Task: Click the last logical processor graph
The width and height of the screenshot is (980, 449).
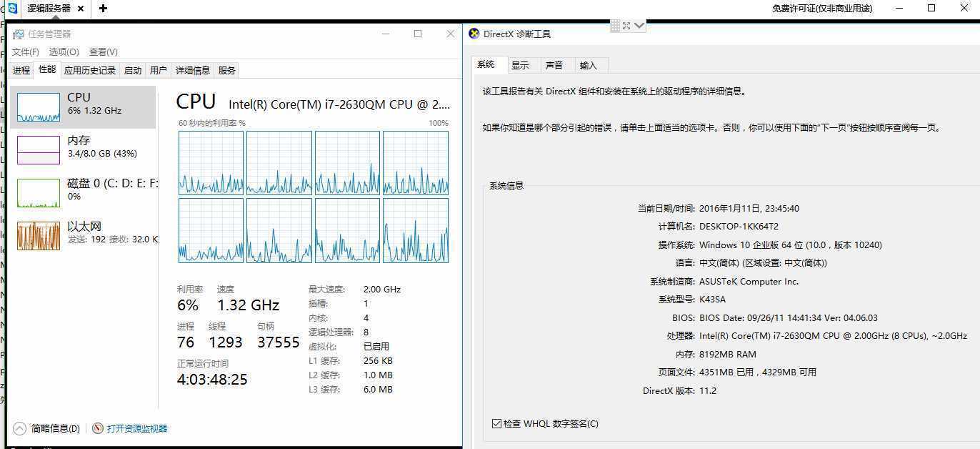Action: [416, 231]
